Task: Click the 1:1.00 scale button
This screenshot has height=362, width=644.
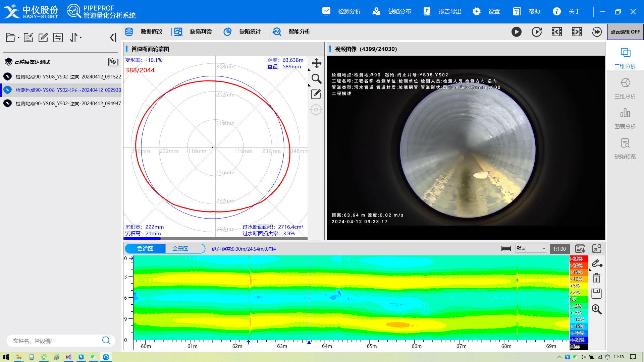Action: click(559, 249)
